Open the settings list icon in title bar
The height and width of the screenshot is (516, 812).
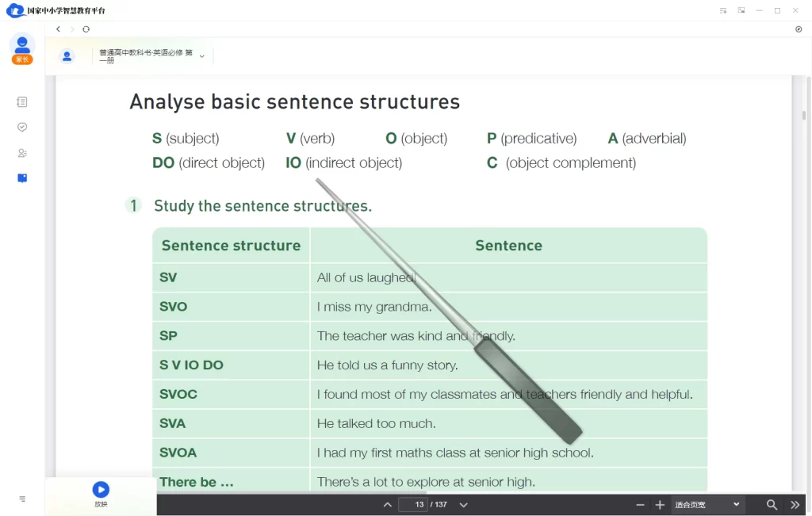(723, 10)
